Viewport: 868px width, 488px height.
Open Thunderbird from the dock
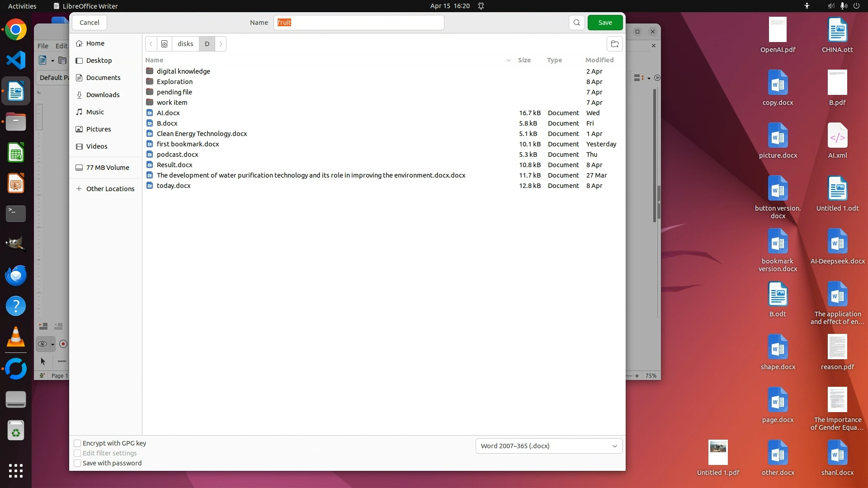coord(16,275)
